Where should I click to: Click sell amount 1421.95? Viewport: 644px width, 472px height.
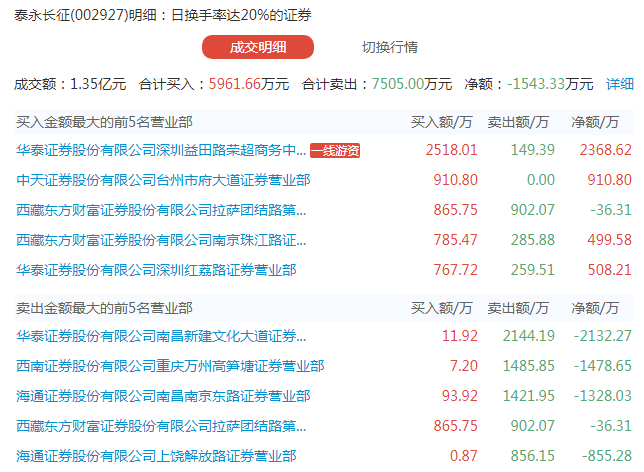click(x=529, y=396)
